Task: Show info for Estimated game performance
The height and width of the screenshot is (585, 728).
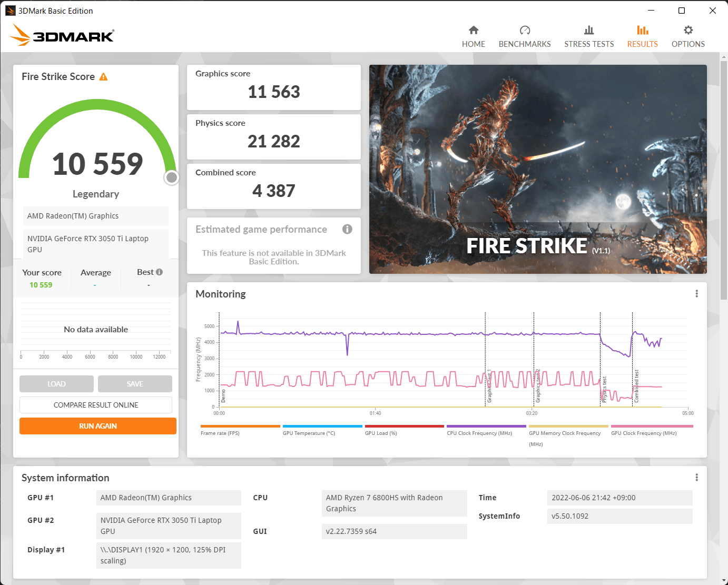Action: [x=347, y=229]
